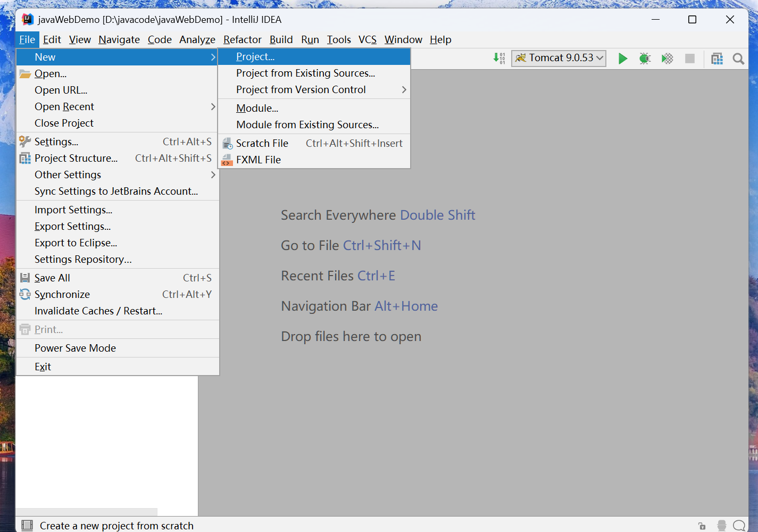Expand the Other Settings submenu arrow

coord(213,174)
